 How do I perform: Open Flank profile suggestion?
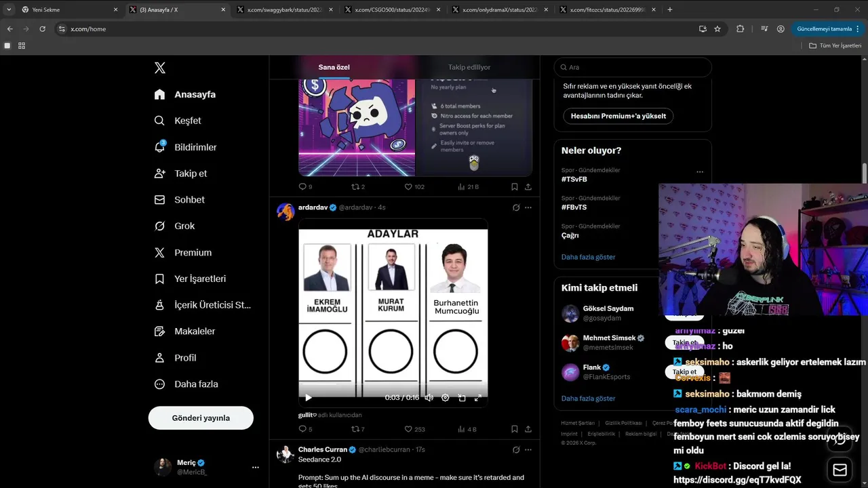tap(592, 367)
